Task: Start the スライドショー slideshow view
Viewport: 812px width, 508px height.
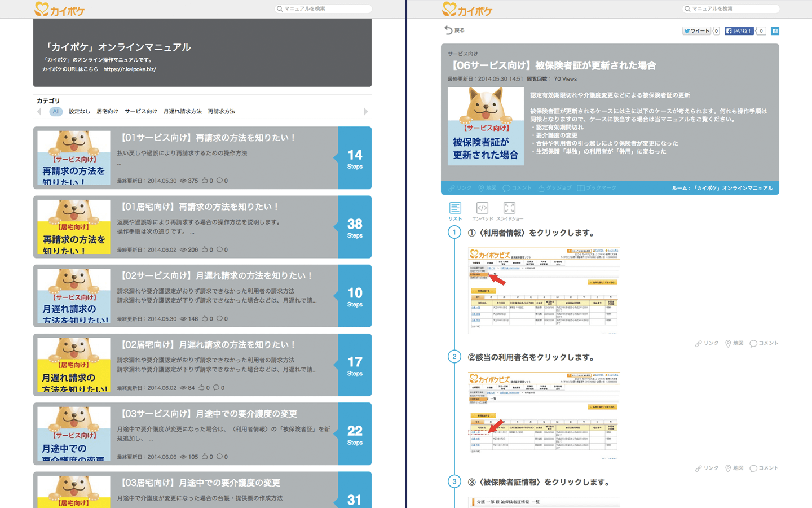Action: 510,212
